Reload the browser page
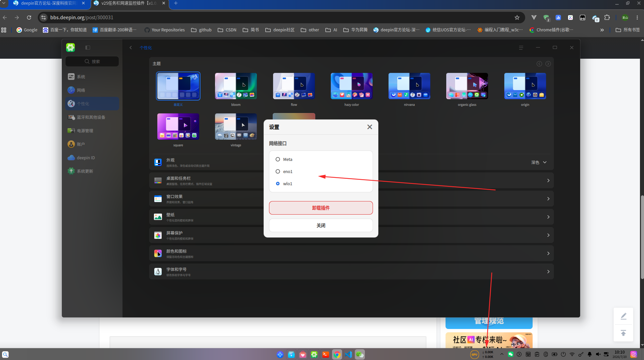This screenshot has height=360, width=644. (29, 18)
